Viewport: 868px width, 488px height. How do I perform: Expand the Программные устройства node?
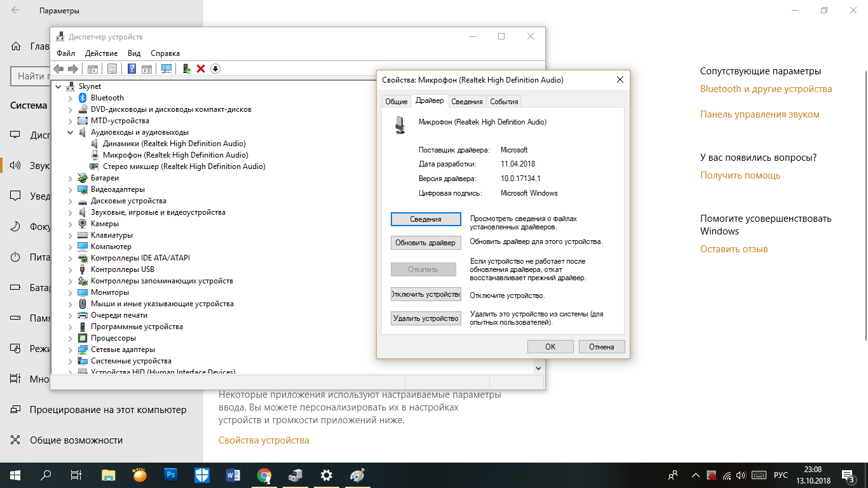[70, 327]
